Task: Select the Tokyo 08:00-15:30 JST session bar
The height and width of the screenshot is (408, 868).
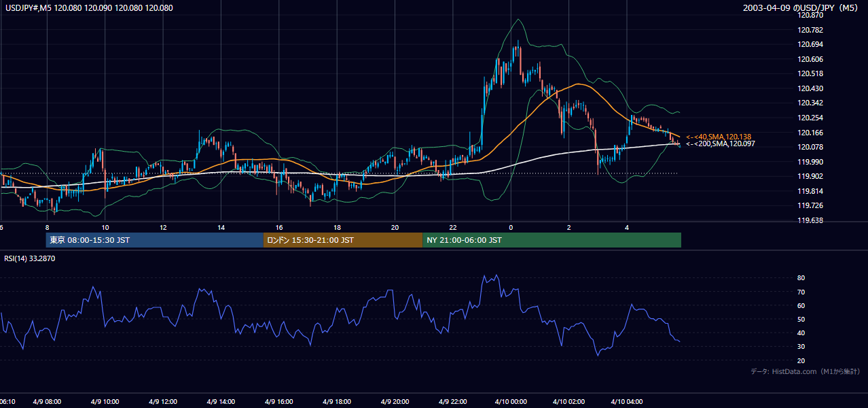Action: point(155,240)
